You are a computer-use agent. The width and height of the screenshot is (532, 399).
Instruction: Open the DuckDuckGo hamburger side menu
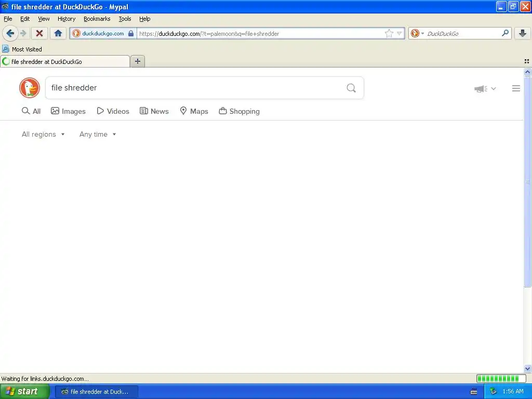pos(516,88)
